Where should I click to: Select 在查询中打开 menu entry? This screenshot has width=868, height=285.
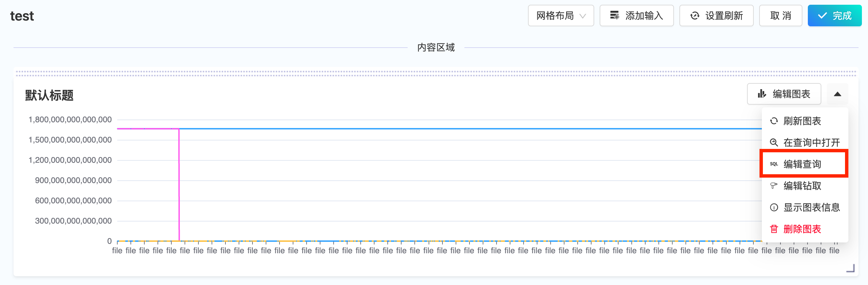[x=805, y=142]
